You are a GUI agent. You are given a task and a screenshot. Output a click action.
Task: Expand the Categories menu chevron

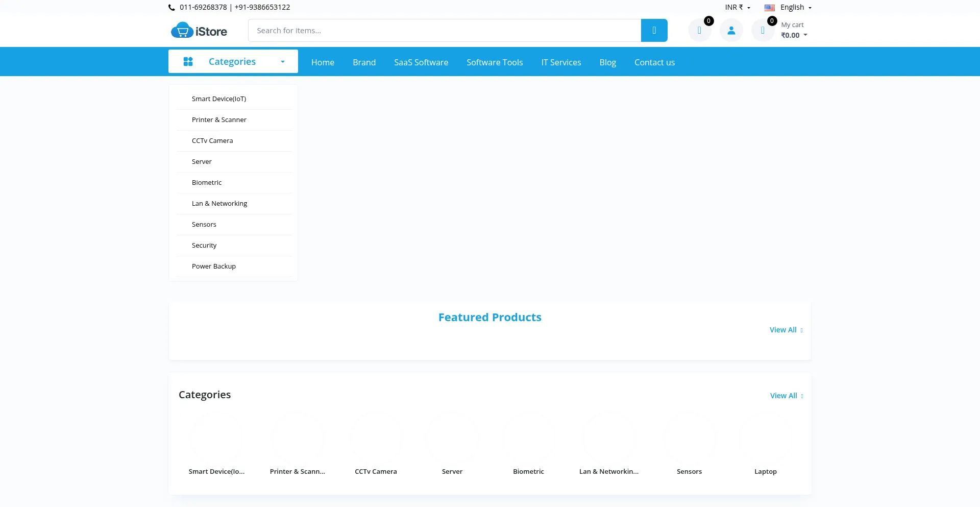point(282,61)
